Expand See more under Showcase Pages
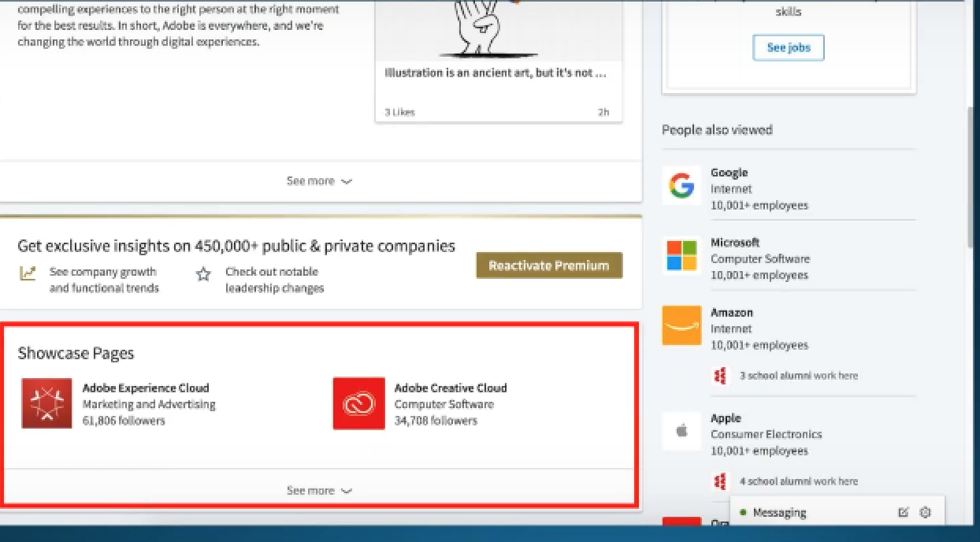This screenshot has height=542, width=980. (x=319, y=490)
